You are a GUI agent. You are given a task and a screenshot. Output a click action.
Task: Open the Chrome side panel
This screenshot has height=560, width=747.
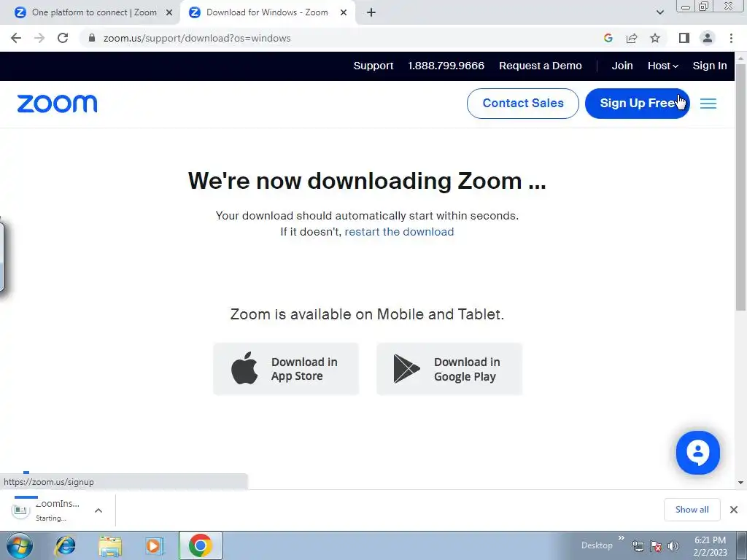click(x=684, y=38)
